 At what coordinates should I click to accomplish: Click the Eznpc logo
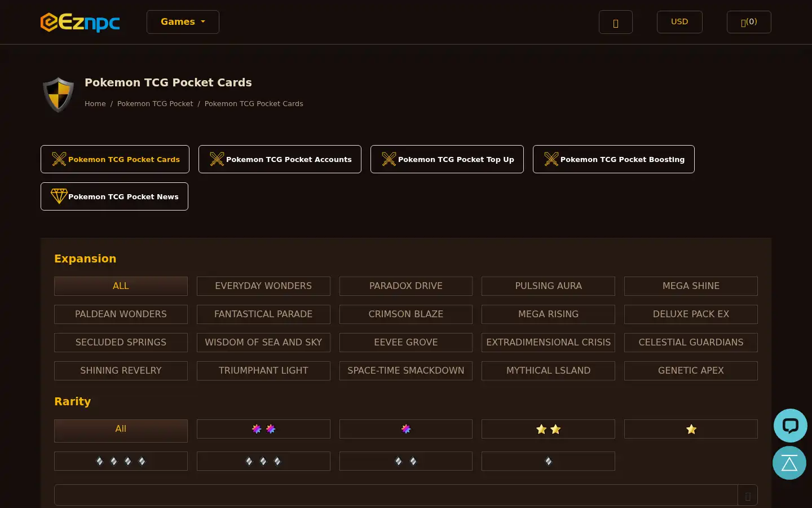point(80,22)
